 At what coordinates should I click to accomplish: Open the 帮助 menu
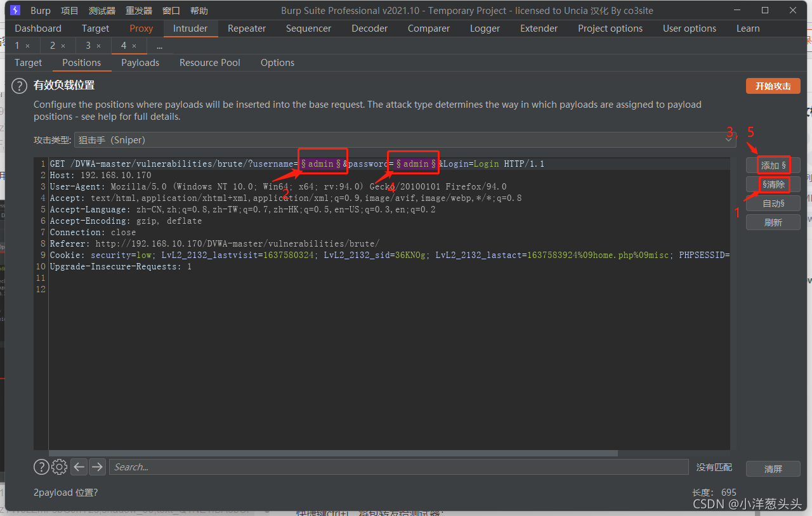coord(199,11)
